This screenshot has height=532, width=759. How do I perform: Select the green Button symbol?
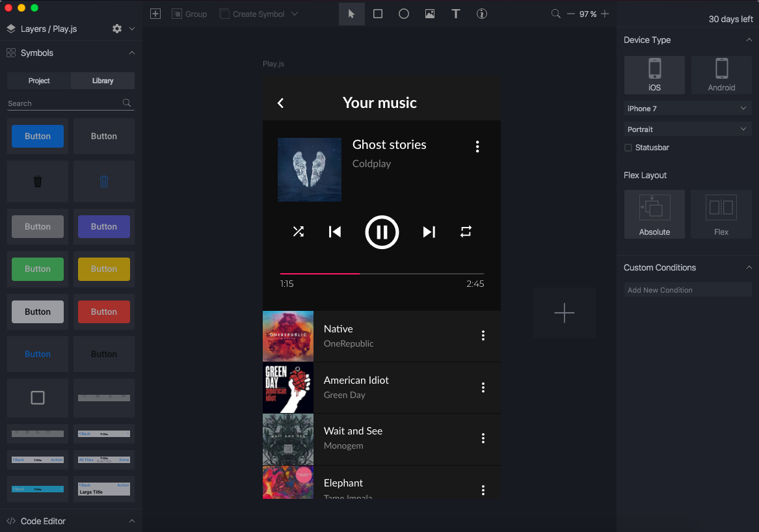click(38, 269)
